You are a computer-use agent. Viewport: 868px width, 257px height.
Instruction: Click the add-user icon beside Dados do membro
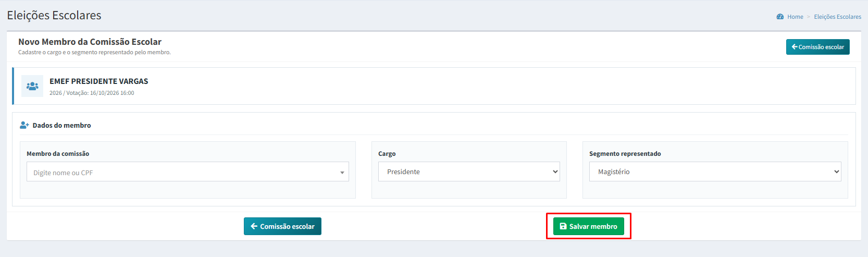(24, 125)
